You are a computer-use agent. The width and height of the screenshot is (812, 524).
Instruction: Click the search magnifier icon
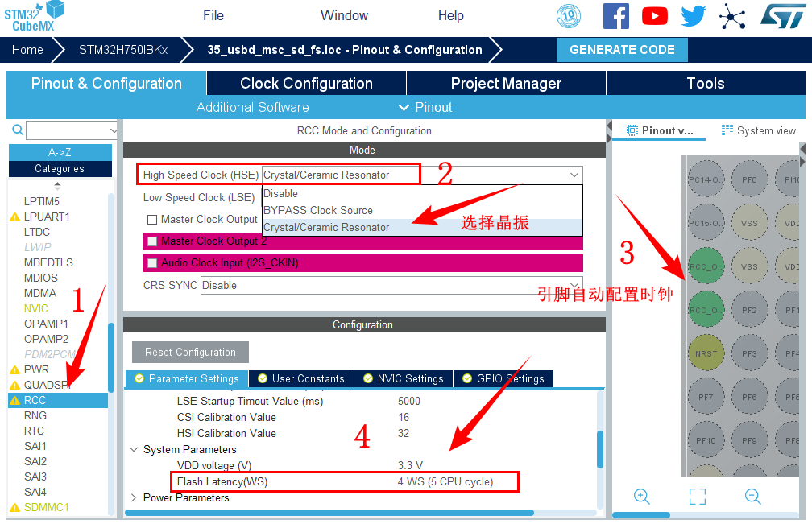[18, 130]
